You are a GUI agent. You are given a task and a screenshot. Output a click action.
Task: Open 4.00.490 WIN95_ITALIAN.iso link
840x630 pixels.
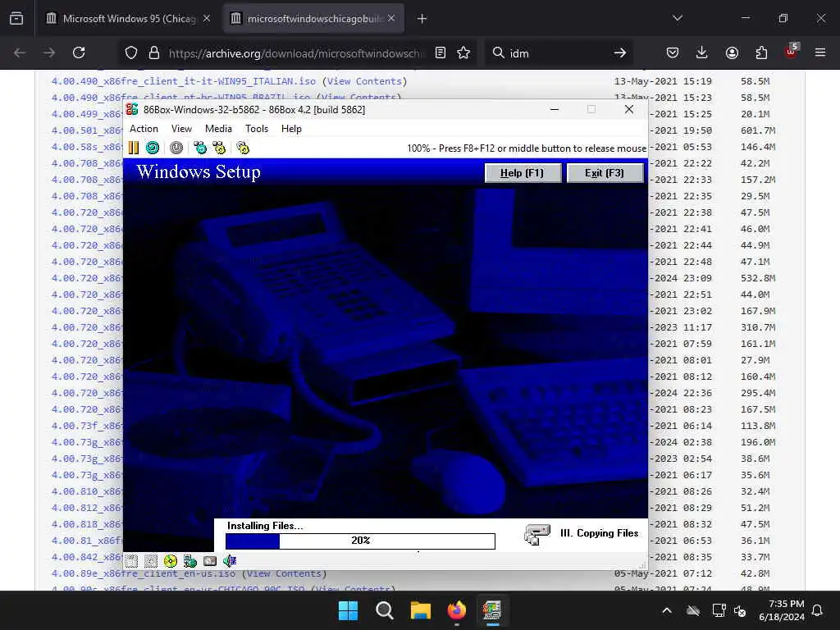(x=183, y=81)
